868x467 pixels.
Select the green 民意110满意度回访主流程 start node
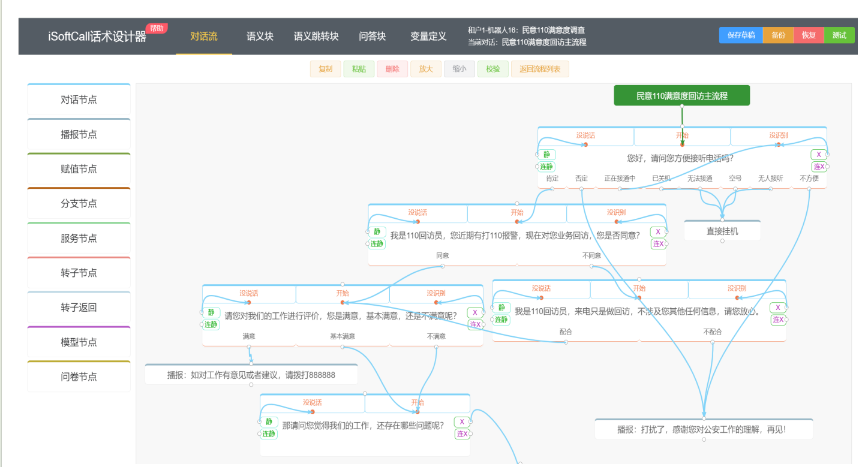point(682,95)
